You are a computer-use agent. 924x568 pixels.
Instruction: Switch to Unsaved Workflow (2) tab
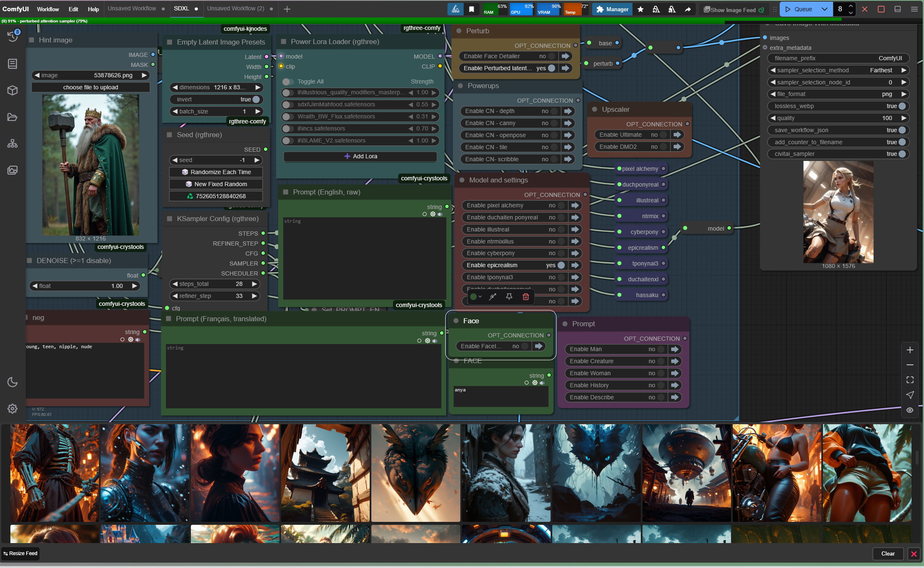236,8
